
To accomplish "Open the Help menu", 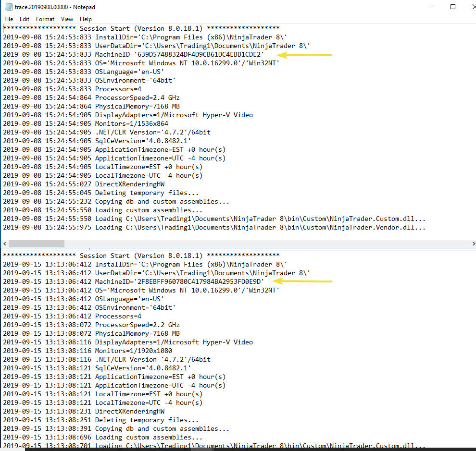I will tap(86, 19).
